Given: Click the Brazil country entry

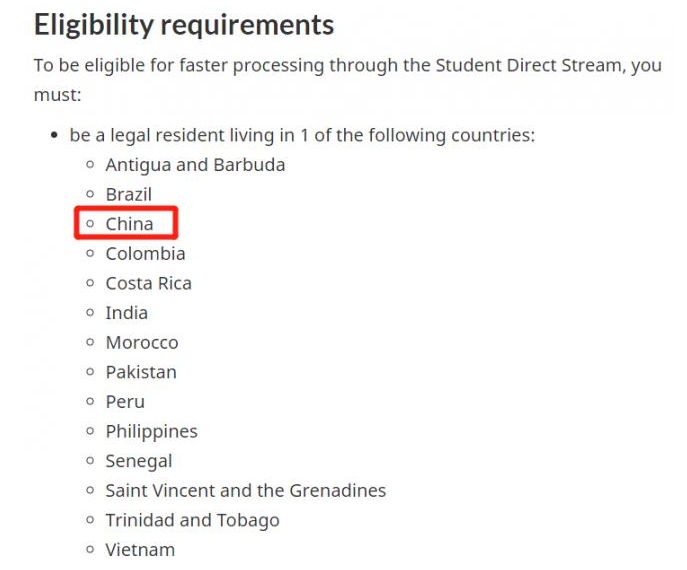Looking at the screenshot, I should pos(128,195).
